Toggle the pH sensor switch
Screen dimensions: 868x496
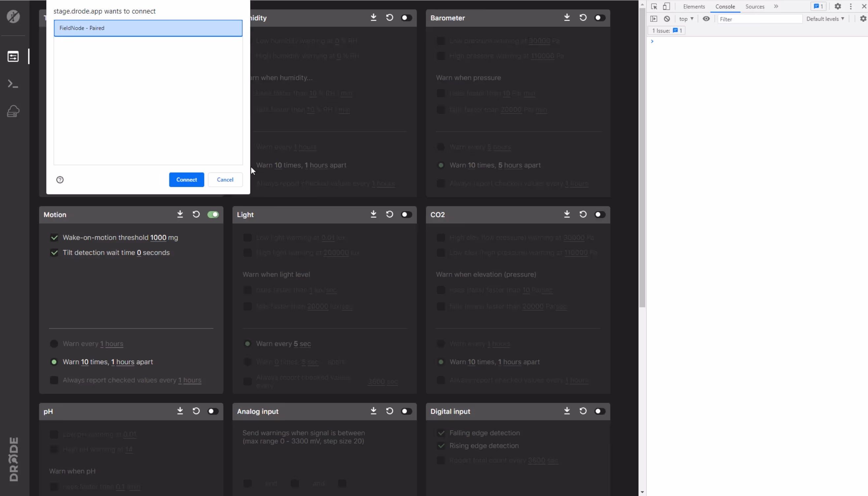(213, 411)
